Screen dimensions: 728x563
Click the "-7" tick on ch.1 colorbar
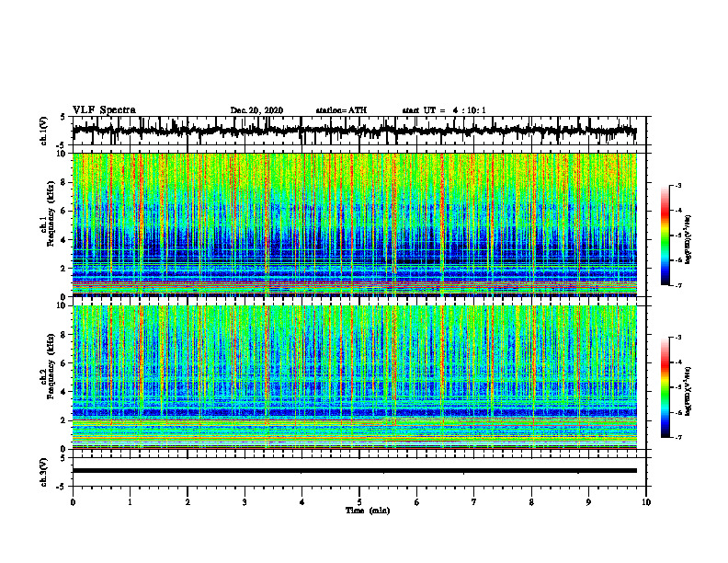pyautogui.click(x=678, y=285)
